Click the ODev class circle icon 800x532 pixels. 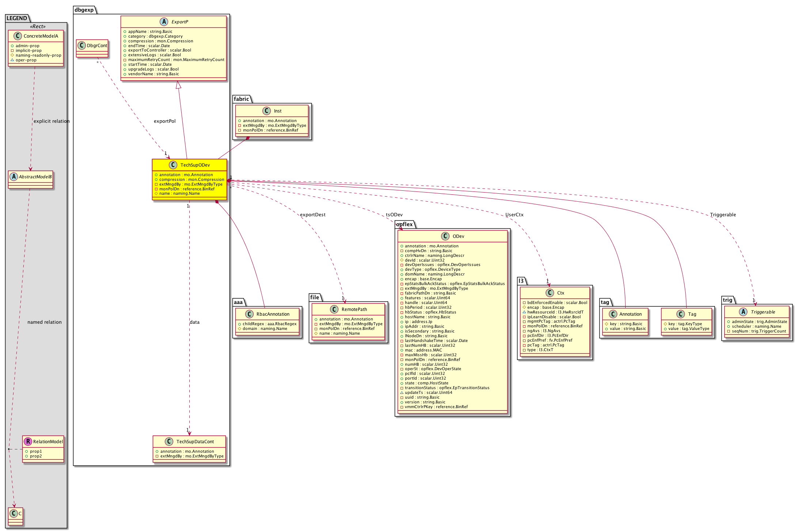point(445,236)
